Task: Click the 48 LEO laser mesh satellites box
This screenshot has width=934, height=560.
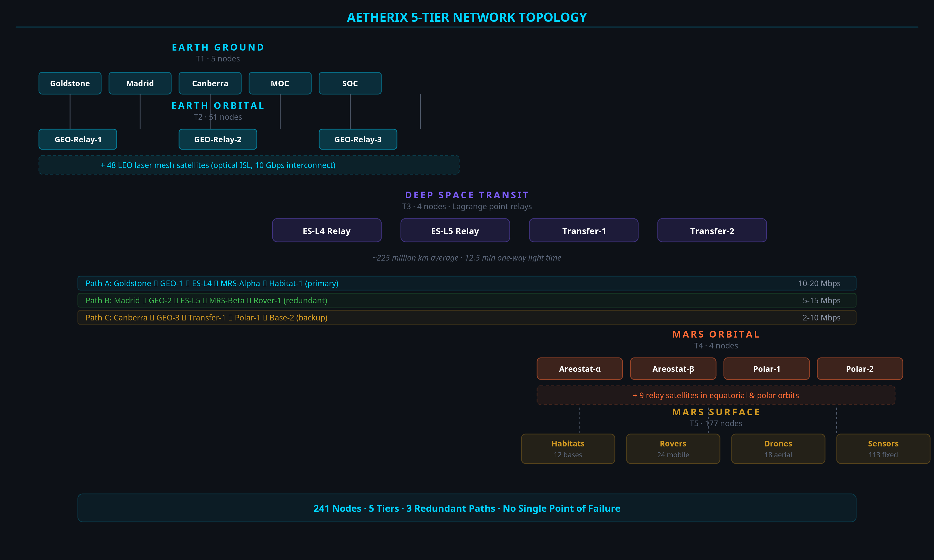Action: coord(249,165)
